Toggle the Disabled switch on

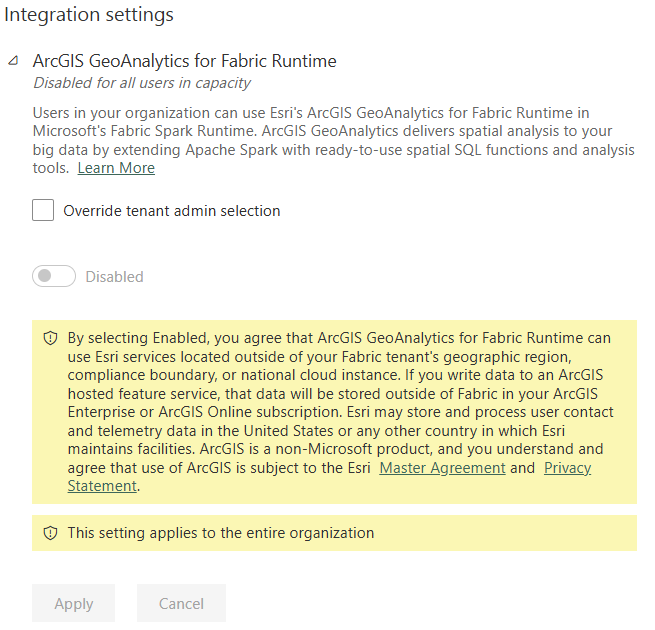54,276
